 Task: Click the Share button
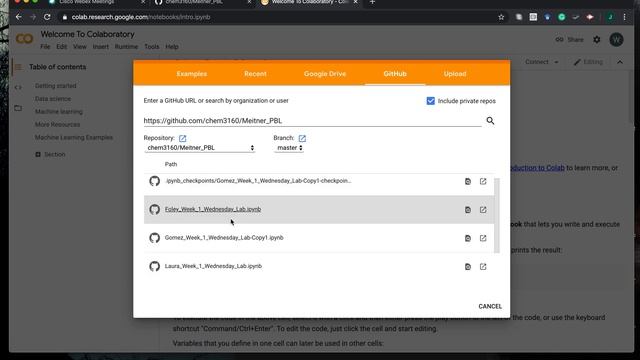click(x=569, y=40)
